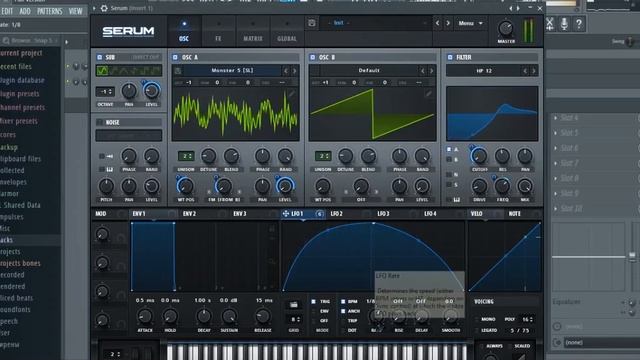Viewport: 640px width, 360px height.
Task: Open the LFO shape folder icon above GRID
Action: pos(293,304)
